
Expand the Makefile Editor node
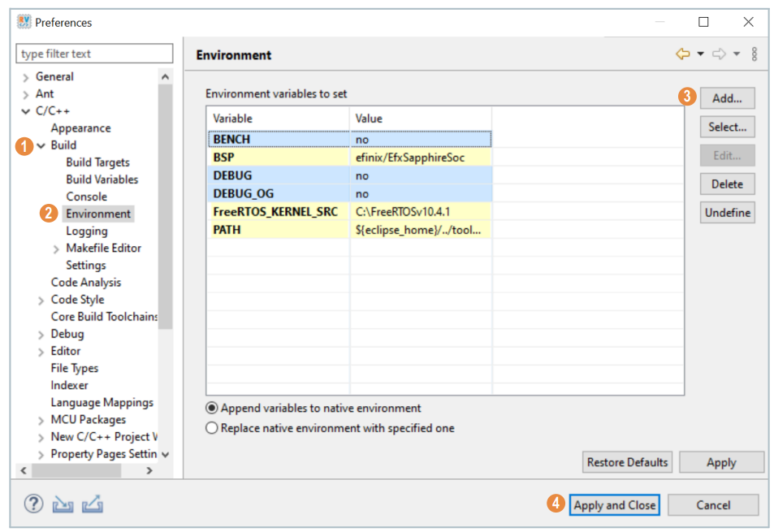(x=56, y=249)
